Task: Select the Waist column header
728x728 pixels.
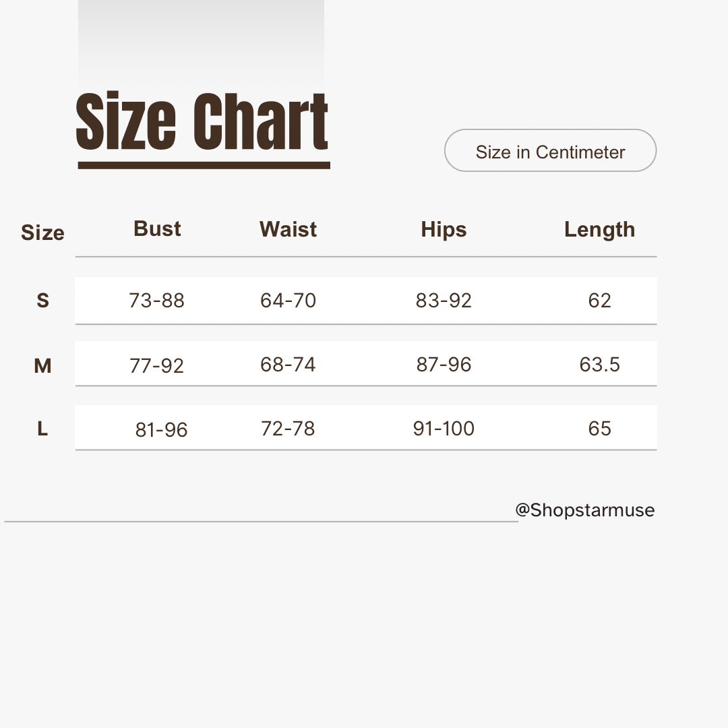Action: [x=288, y=230]
